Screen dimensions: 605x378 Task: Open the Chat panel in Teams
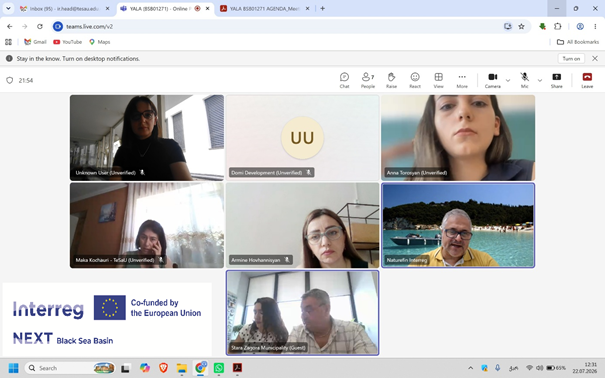(x=344, y=80)
